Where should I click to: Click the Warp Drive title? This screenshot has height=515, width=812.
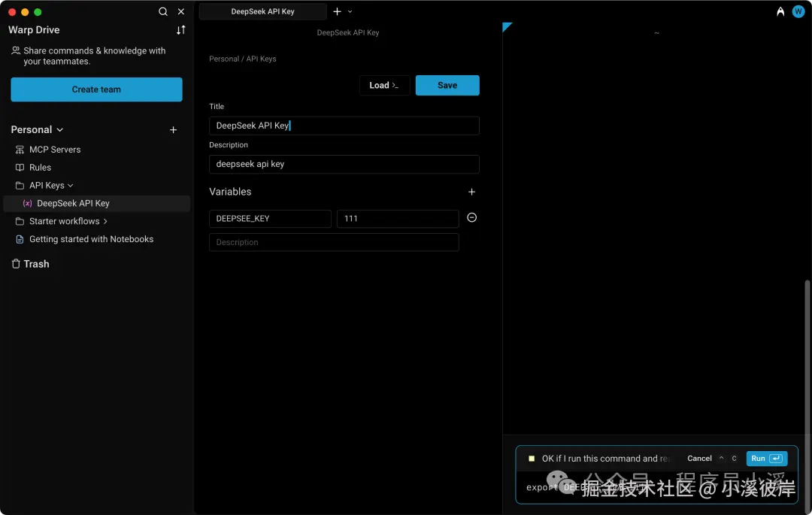click(x=34, y=30)
